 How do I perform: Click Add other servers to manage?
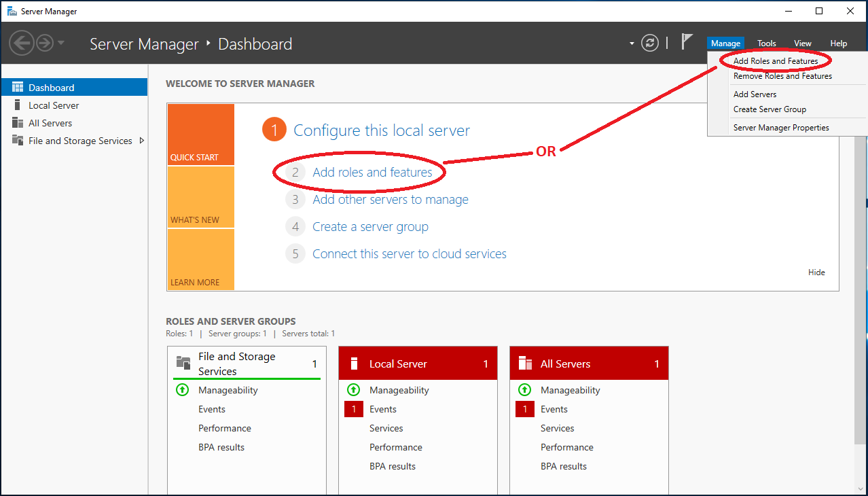click(x=391, y=200)
